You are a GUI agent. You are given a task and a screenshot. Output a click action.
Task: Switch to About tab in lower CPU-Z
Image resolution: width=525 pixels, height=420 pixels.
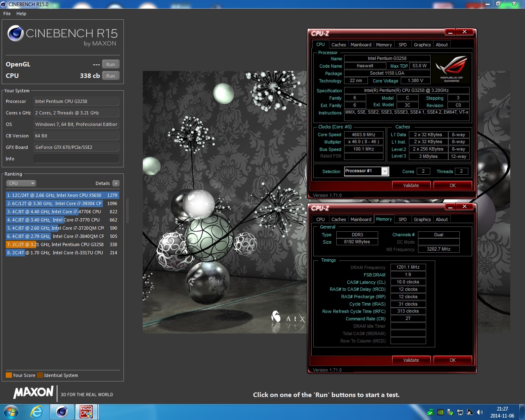pyautogui.click(x=442, y=219)
